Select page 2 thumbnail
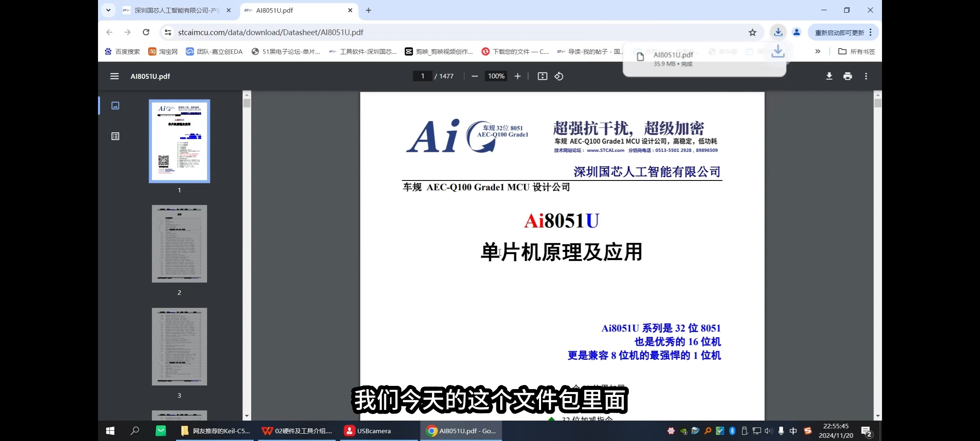980x441 pixels. (179, 244)
